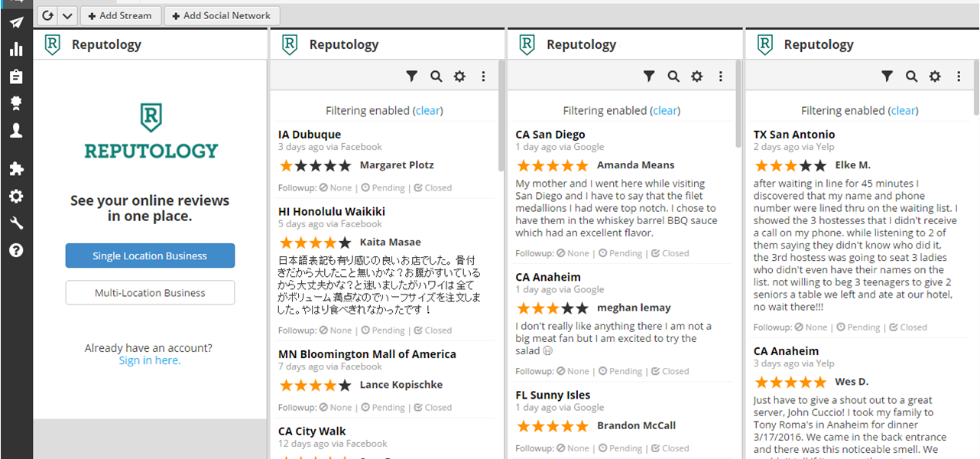Select the IA Dubuque review title
Screen dimensions: 980x459
[x=310, y=134]
